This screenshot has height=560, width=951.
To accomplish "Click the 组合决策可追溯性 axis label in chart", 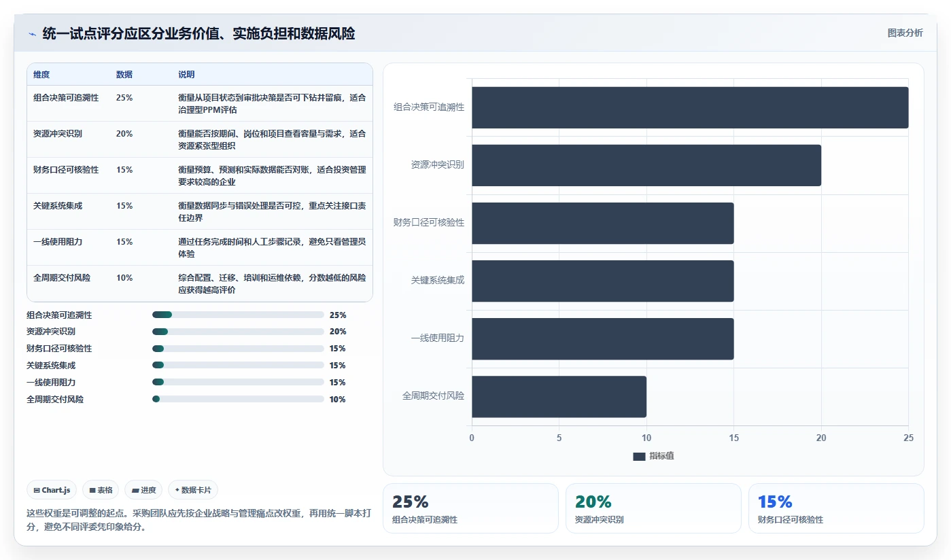I will [429, 107].
